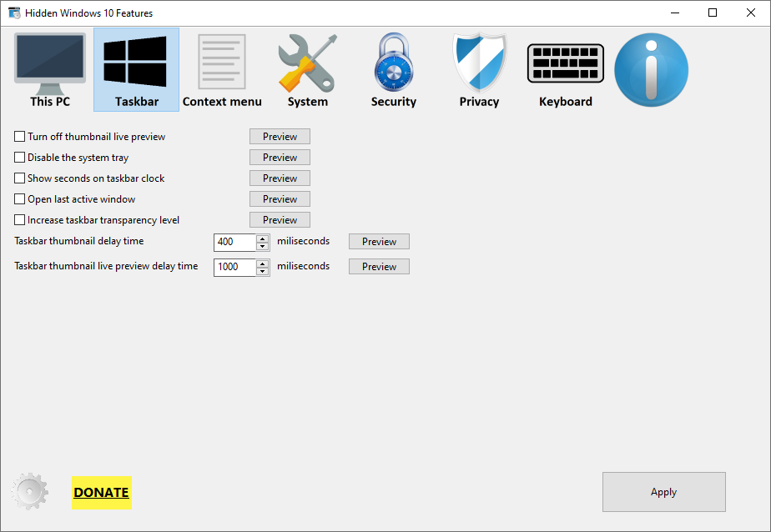
Task: Open the System wrench and screwdriver icon
Action: pyautogui.click(x=308, y=70)
